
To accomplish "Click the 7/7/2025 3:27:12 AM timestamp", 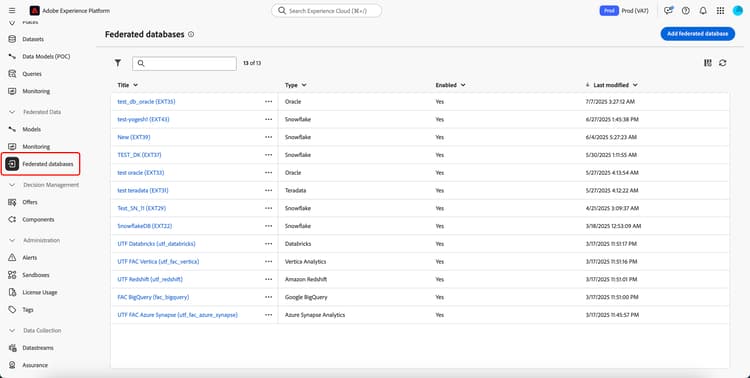I will point(609,102).
